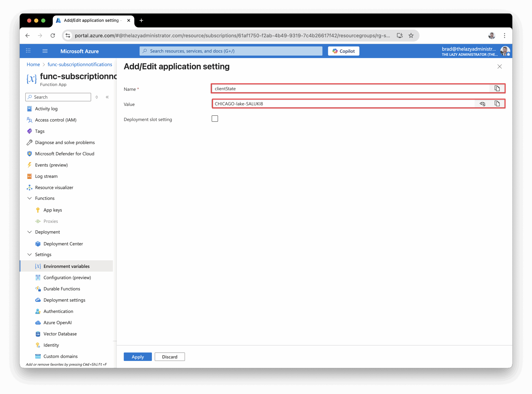The image size is (532, 394).
Task: Collapse the sidebar with double-chevron icon
Action: (x=107, y=97)
